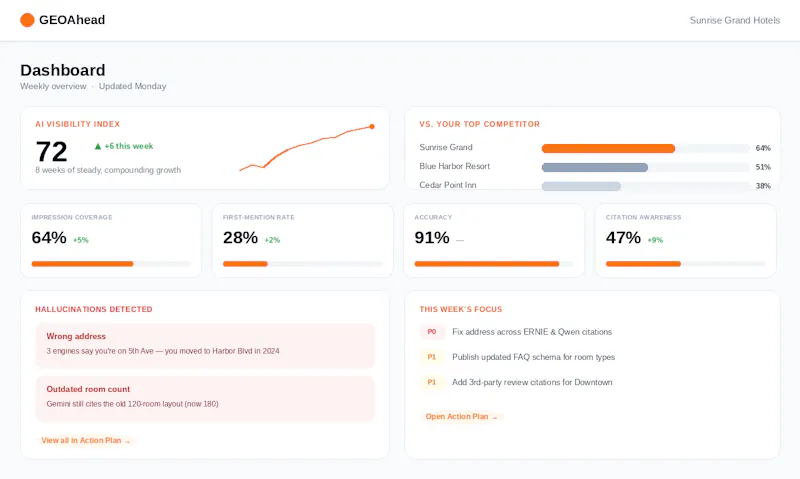The width and height of the screenshot is (800, 479).
Task: Click the P0 priority badge
Action: pos(432,332)
